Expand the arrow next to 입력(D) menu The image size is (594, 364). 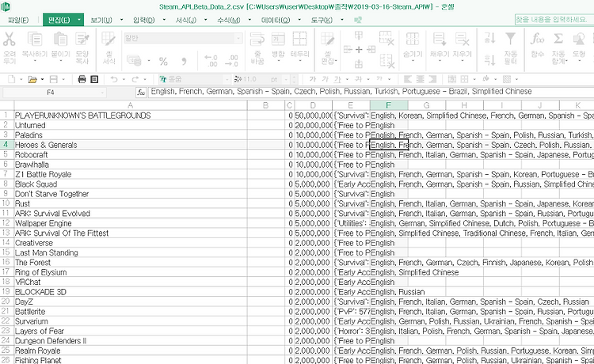[164, 20]
